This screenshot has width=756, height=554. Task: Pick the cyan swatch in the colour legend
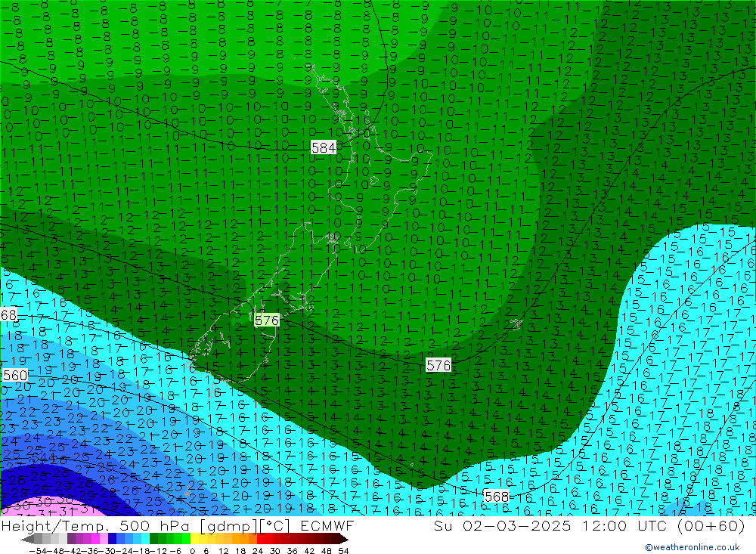pos(145,539)
